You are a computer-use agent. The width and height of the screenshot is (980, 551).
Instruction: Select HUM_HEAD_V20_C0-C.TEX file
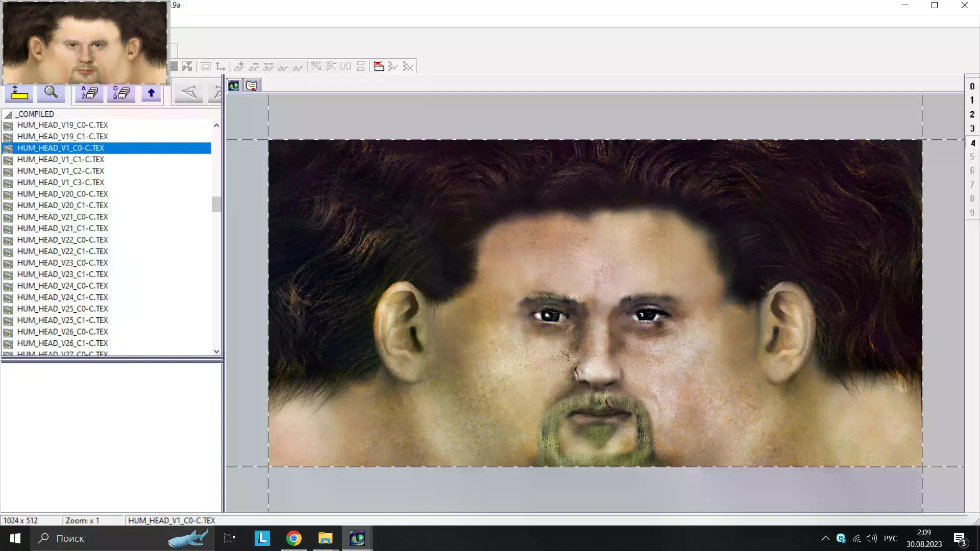coord(62,194)
